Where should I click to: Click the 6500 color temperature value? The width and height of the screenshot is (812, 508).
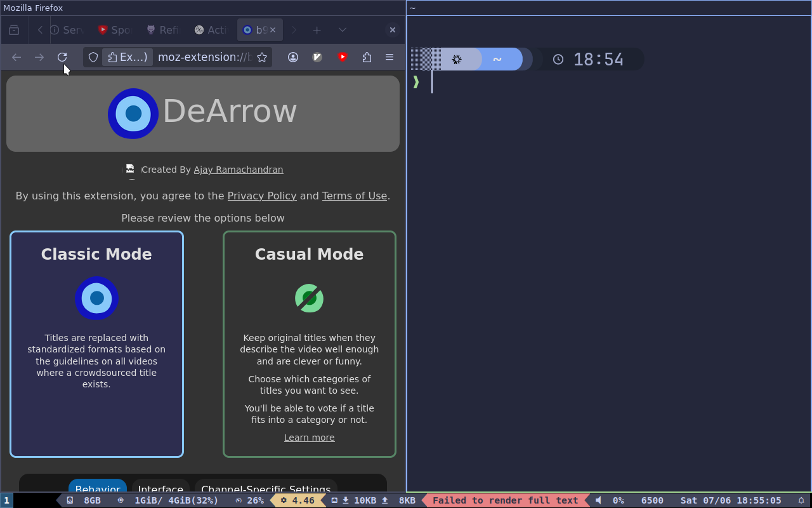[x=652, y=500]
